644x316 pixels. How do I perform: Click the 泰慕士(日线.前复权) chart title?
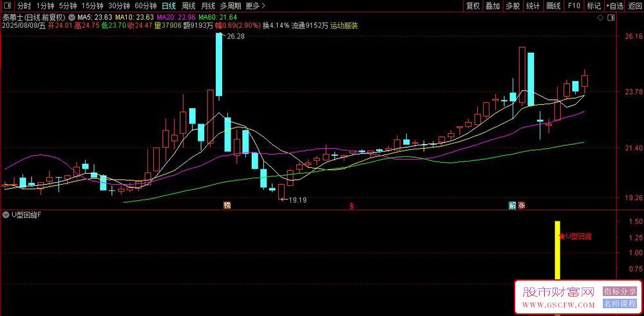click(x=35, y=17)
